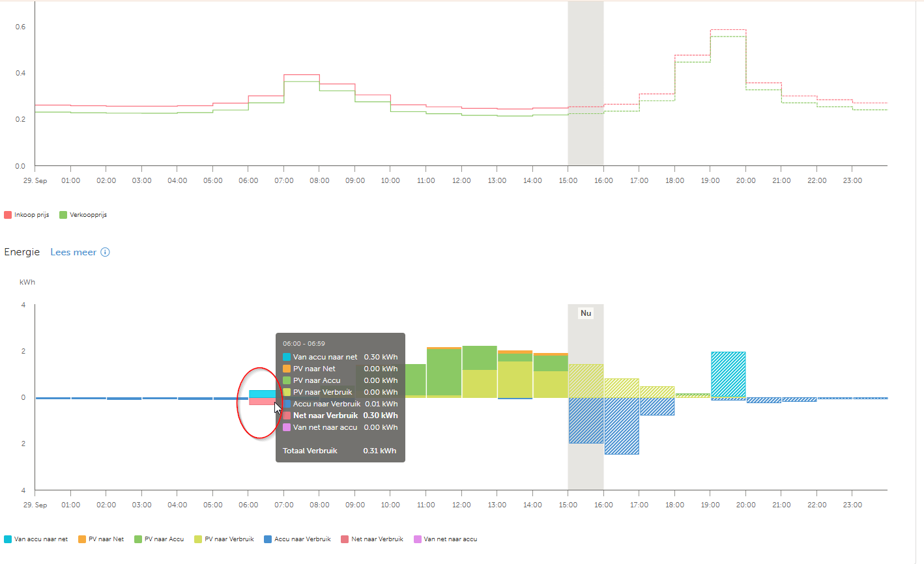Viewport: 924px width, 564px height.
Task: Click the PV naar Verbruik legend item
Action: coord(224,539)
